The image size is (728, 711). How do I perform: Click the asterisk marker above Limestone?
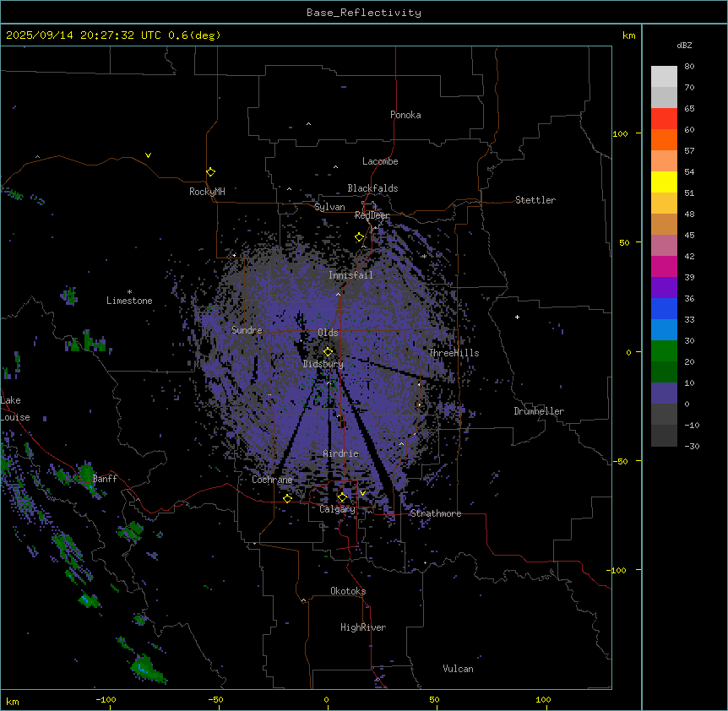point(129,292)
